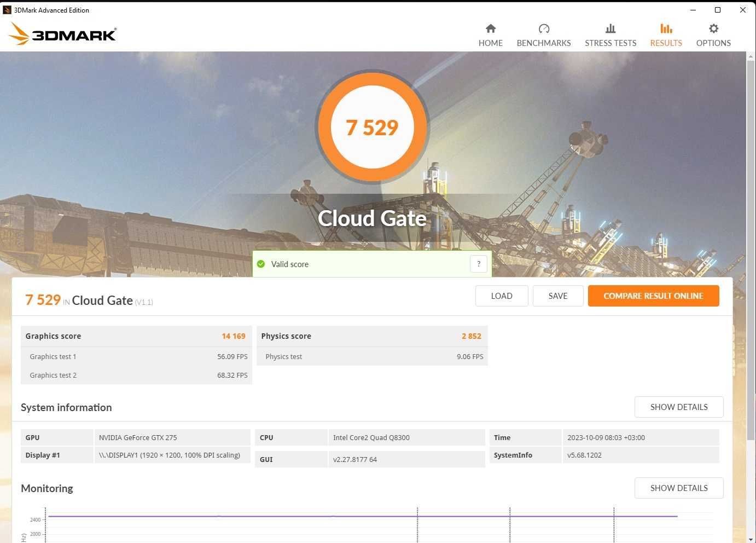Viewport: 756px width, 543px height.
Task: Click the Graphics test 1 label
Action: [53, 357]
